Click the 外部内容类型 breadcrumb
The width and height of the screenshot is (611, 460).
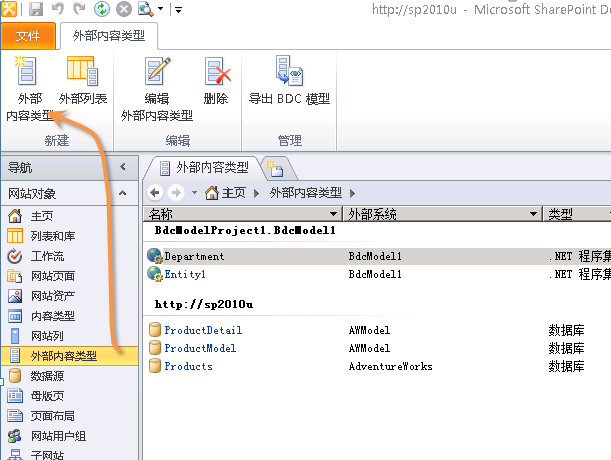click(x=306, y=193)
